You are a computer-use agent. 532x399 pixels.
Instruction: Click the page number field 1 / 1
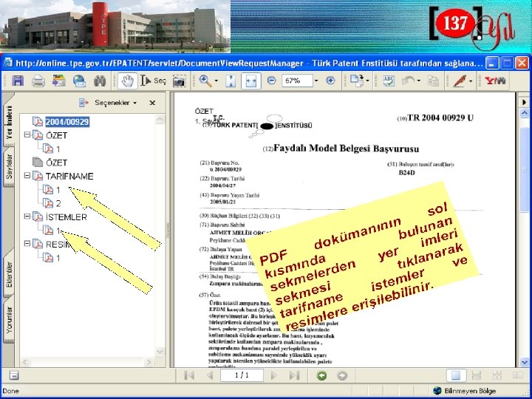242,375
